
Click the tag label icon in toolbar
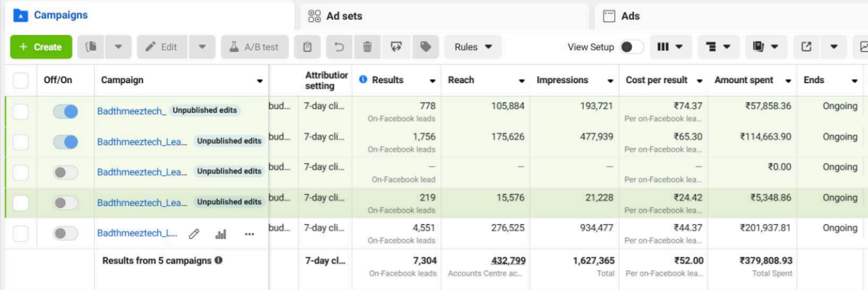click(x=425, y=47)
